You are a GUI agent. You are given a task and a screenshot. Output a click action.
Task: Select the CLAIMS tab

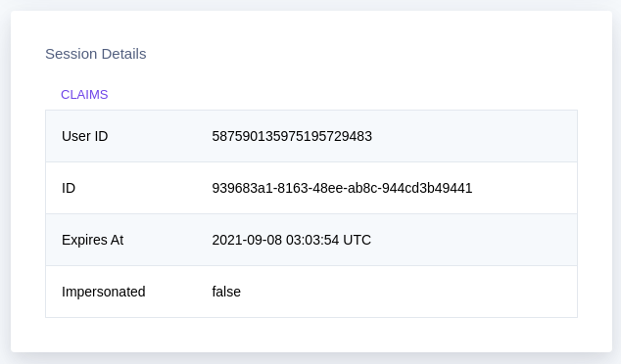84,95
